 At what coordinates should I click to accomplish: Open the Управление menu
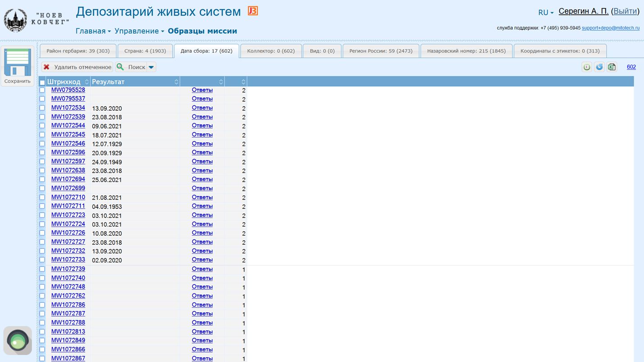pos(139,31)
